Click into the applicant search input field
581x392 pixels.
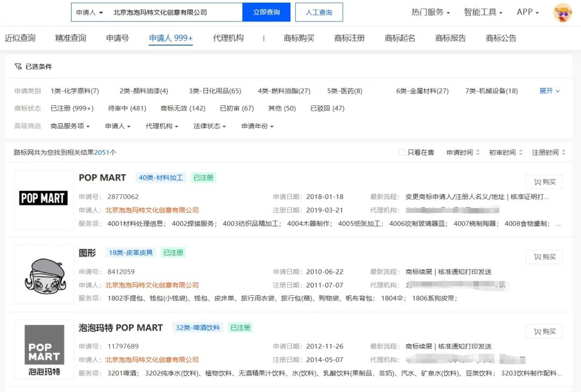point(172,12)
